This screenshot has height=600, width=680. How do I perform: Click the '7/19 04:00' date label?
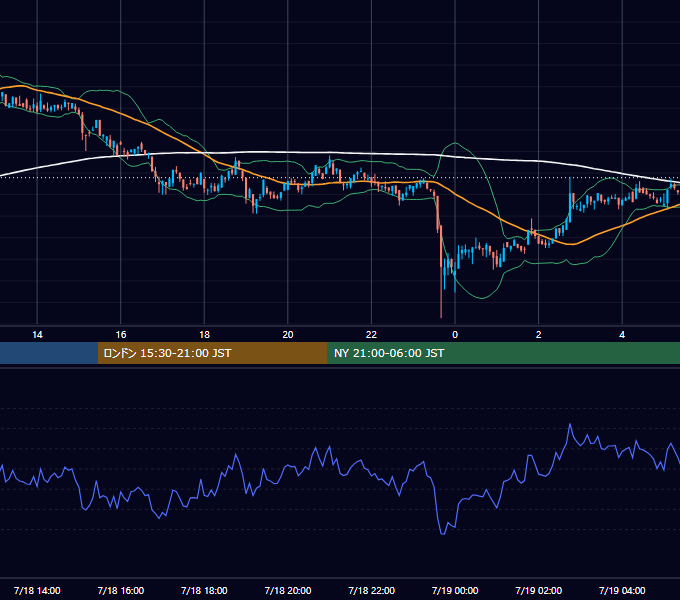622,590
